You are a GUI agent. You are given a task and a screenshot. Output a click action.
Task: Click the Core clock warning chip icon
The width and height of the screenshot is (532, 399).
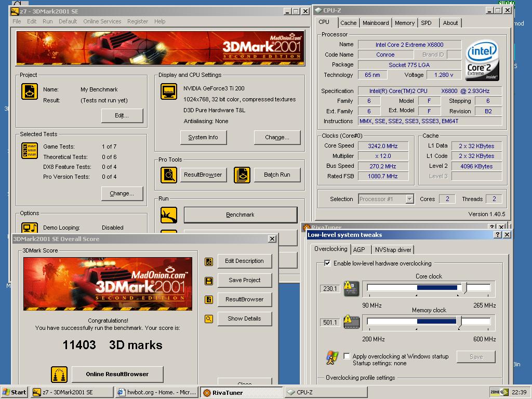[351, 289]
